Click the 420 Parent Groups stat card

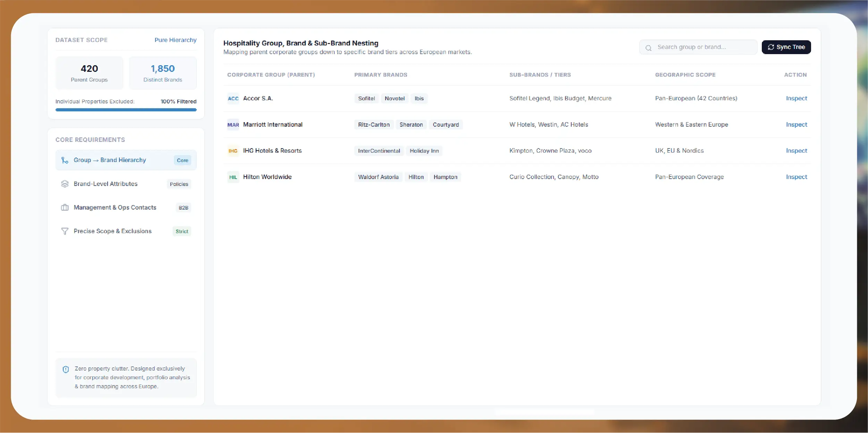tap(89, 73)
